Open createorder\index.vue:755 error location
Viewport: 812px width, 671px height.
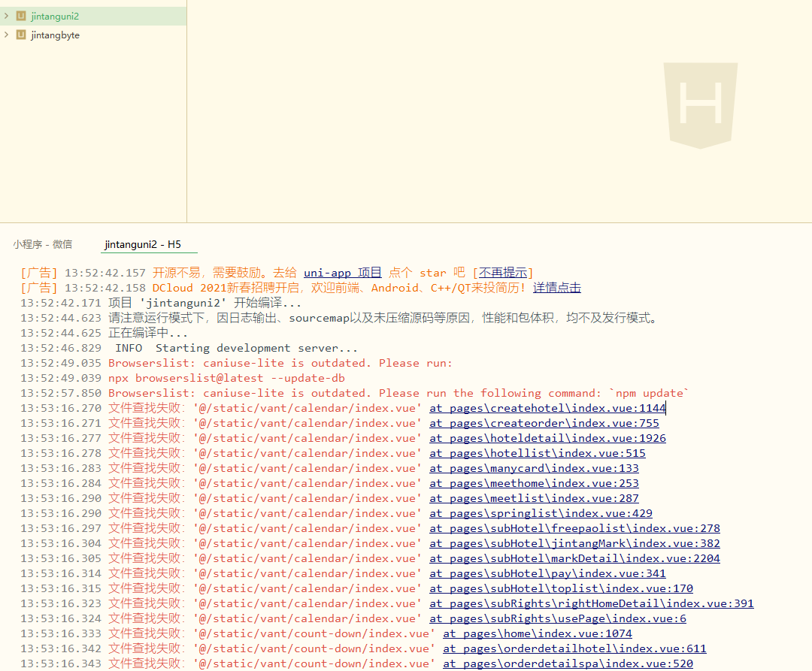pyautogui.click(x=544, y=423)
